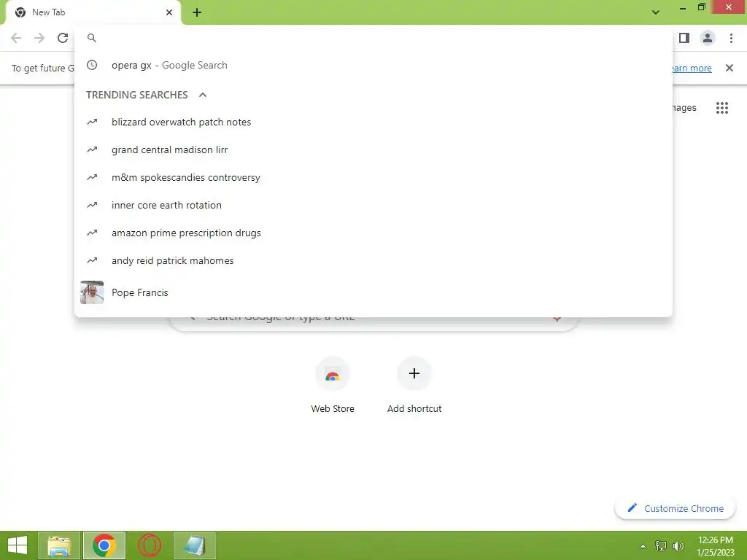Open a new tab with the plus icon
Image resolution: width=747 pixels, height=560 pixels.
pyautogui.click(x=197, y=12)
